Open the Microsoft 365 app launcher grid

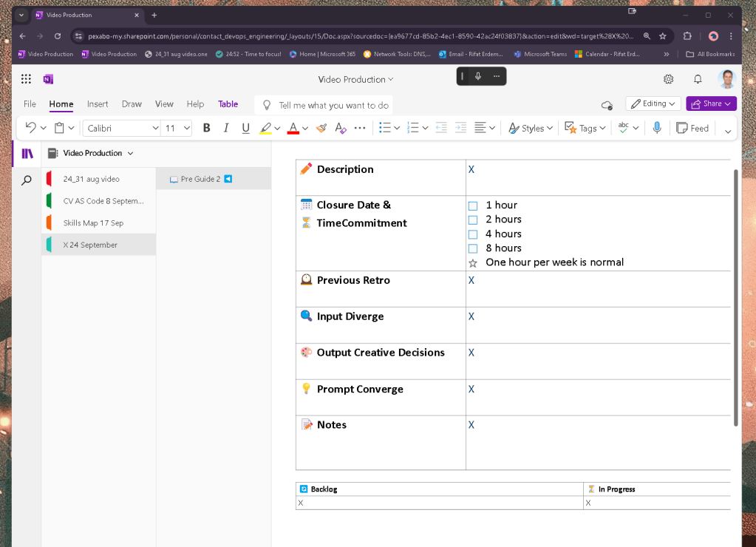click(x=26, y=79)
